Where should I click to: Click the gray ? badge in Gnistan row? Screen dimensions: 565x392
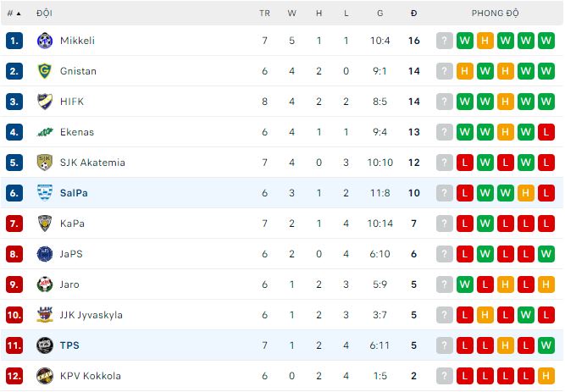coord(445,71)
